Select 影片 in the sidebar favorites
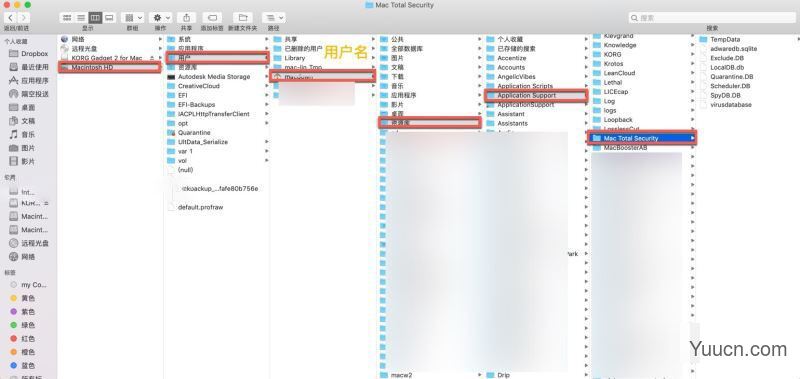The height and width of the screenshot is (379, 800). point(23,161)
